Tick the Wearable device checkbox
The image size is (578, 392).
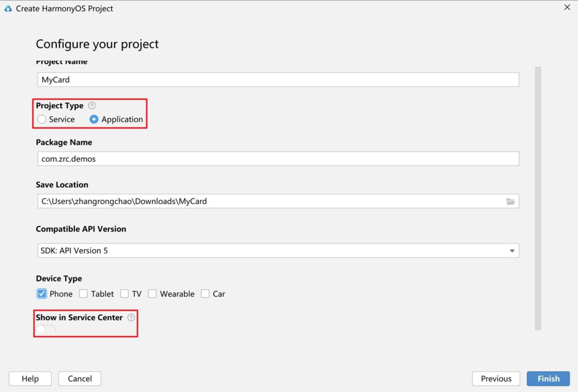pyautogui.click(x=152, y=294)
